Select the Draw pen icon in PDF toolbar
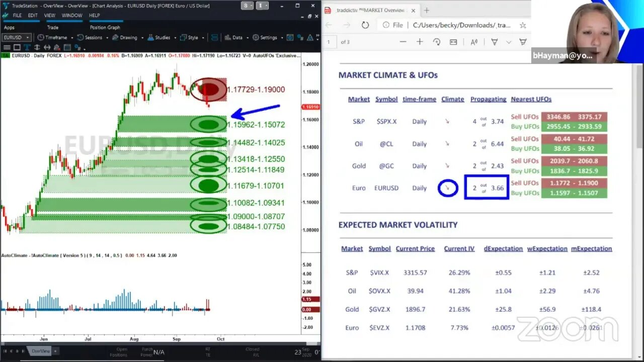This screenshot has height=362, width=644. [494, 42]
